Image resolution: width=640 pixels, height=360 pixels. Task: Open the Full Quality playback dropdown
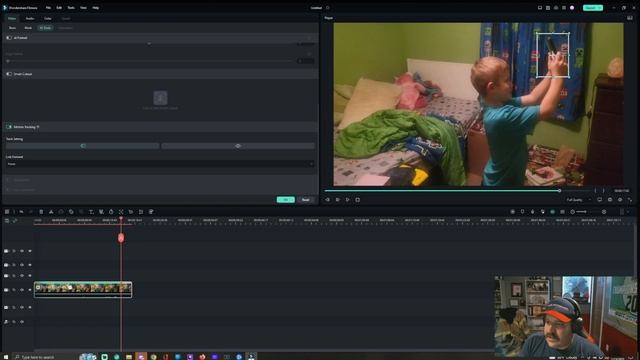tap(578, 200)
